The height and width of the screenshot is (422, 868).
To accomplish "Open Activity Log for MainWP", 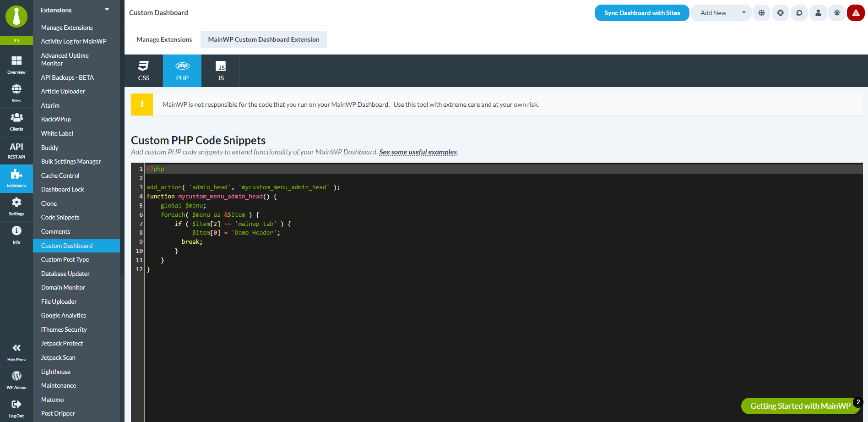I will [74, 41].
